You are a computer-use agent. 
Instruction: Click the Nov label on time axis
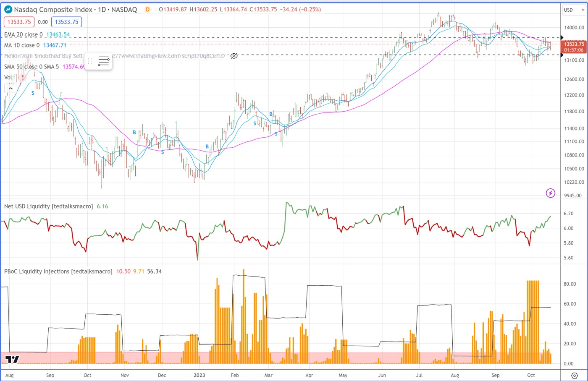(125, 375)
